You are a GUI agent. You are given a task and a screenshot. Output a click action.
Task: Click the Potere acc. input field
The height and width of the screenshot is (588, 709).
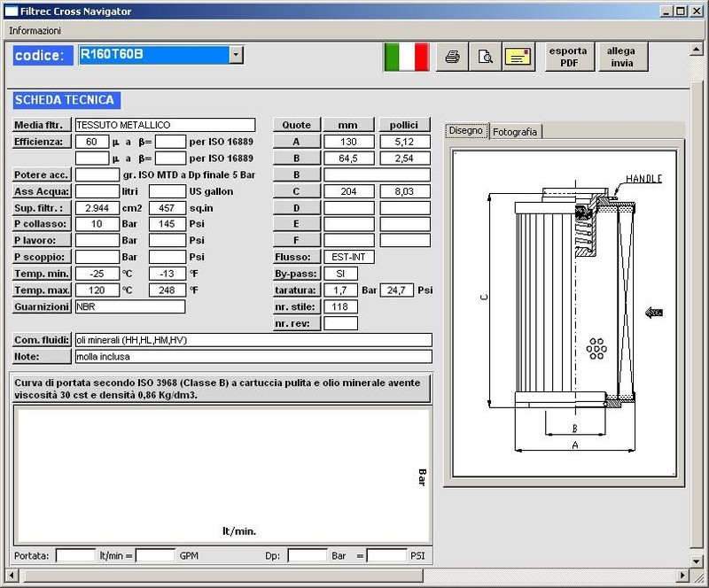tap(97, 174)
